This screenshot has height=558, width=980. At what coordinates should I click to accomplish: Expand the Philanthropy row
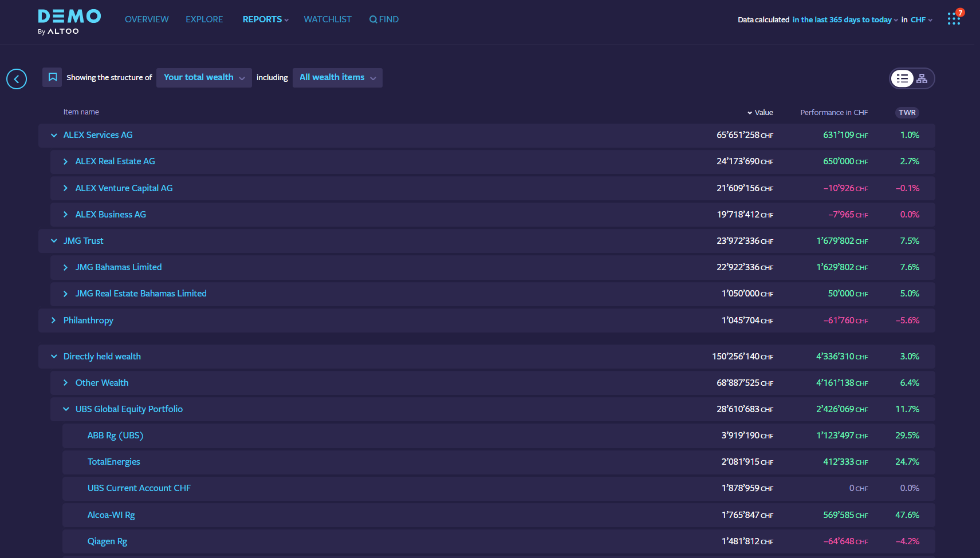(54, 320)
